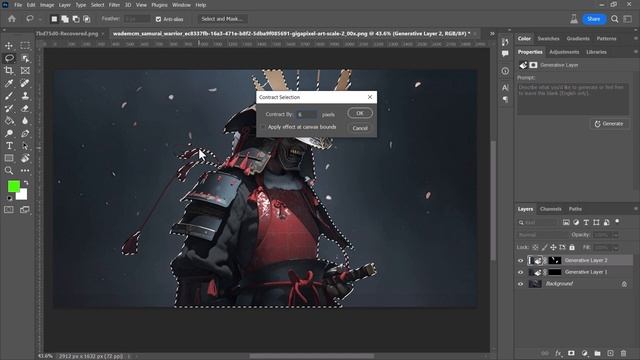Select the Clone Stamp tool

[x=25, y=96]
